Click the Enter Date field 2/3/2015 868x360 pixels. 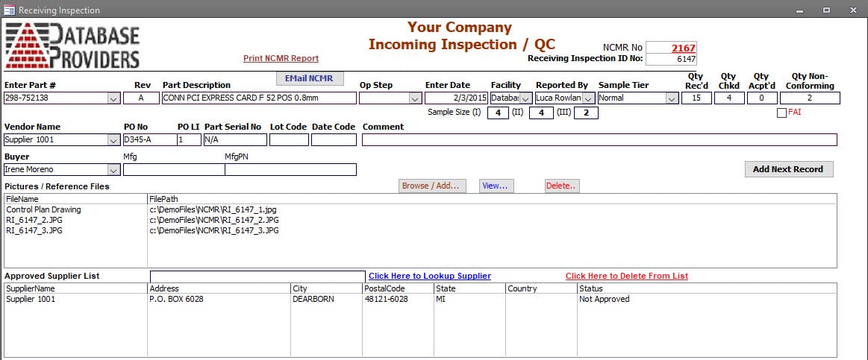point(456,98)
